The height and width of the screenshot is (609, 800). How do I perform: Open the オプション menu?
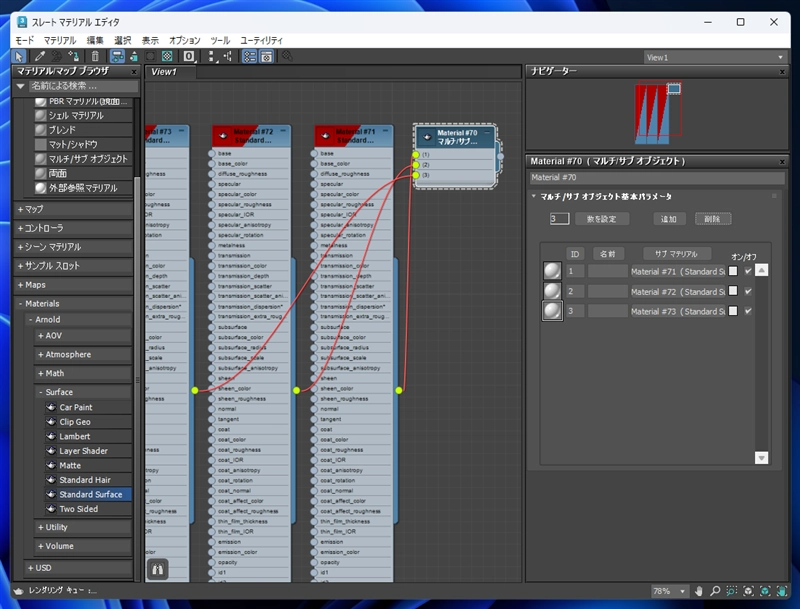(185, 40)
